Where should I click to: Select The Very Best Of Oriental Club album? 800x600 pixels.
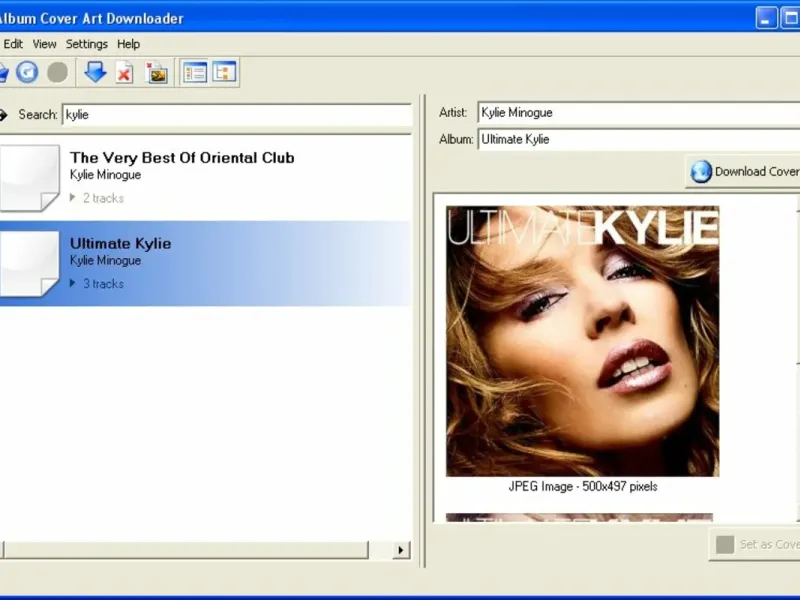[204, 178]
